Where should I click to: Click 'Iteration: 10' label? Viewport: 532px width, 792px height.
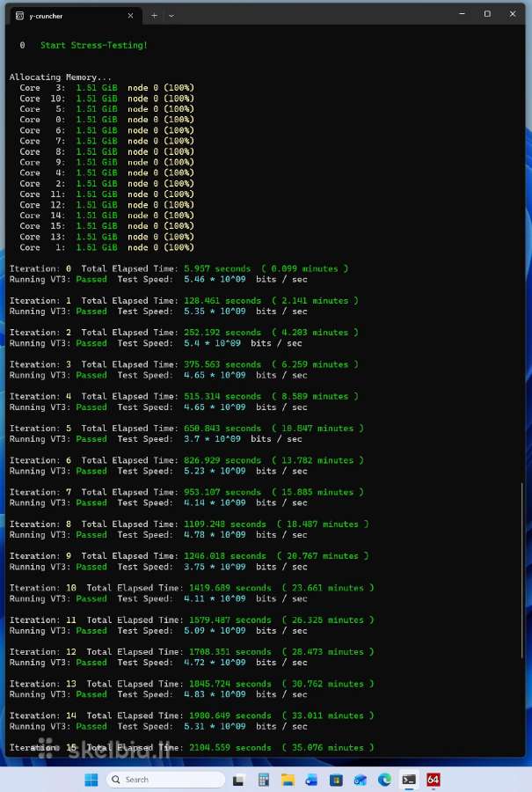[43, 588]
